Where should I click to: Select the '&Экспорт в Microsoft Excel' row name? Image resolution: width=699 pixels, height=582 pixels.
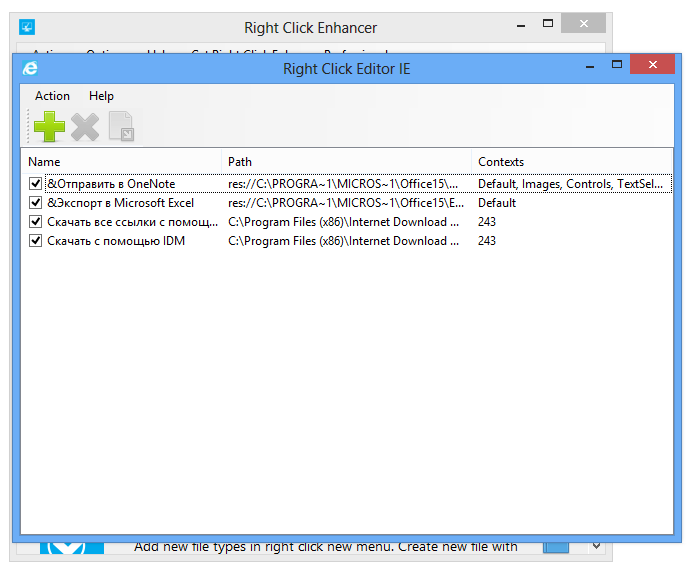coord(120,203)
